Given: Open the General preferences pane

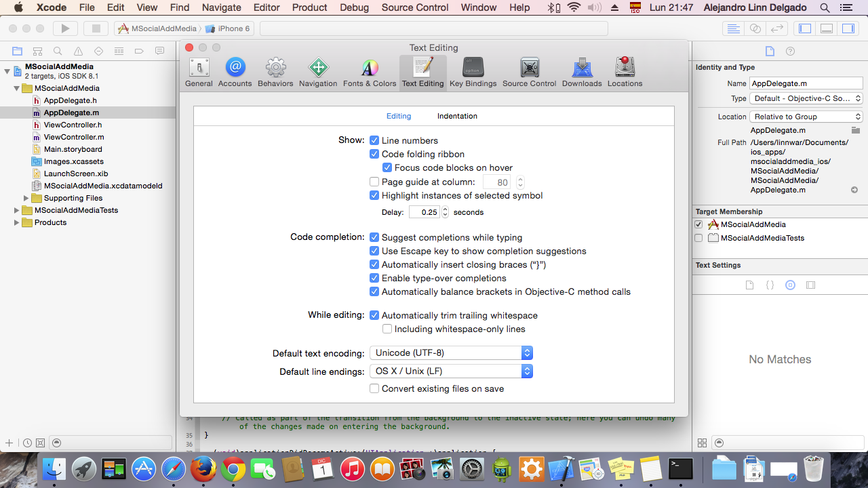Looking at the screenshot, I should 199,73.
